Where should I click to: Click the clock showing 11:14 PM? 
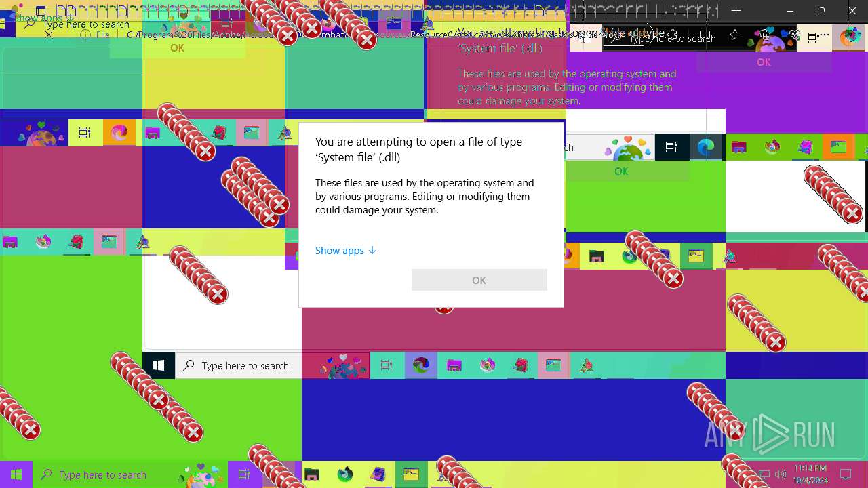(810, 474)
